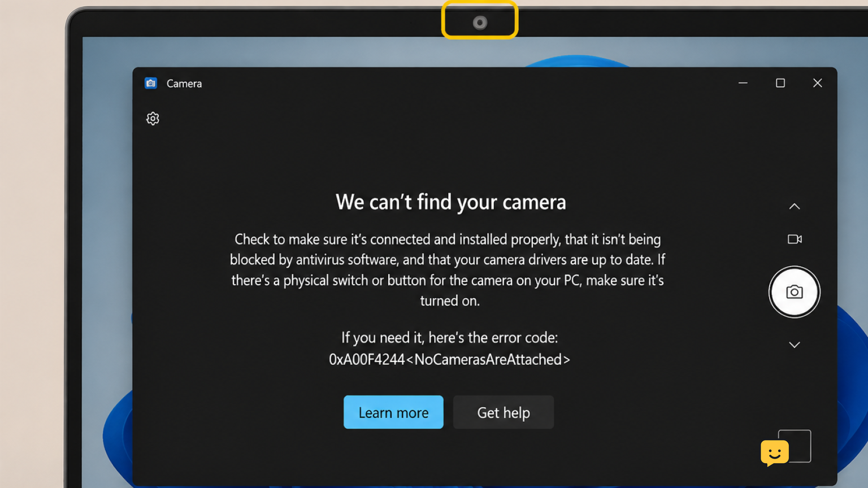Click the Camera title text

coord(184,84)
